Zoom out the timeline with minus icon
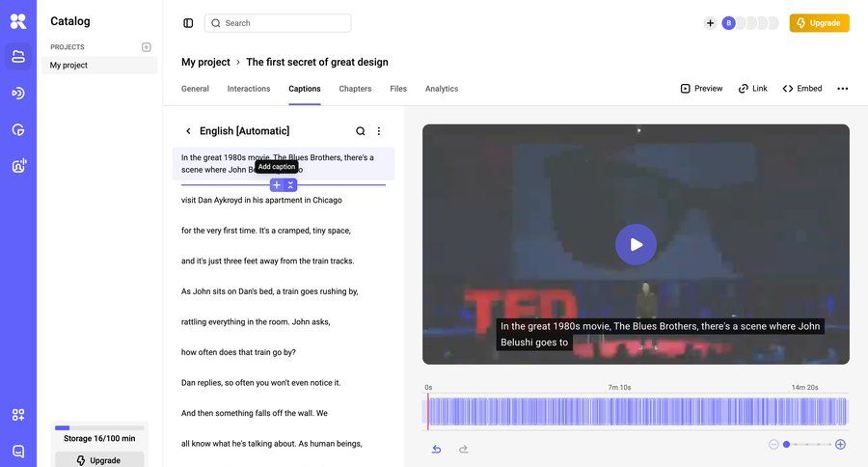 (x=773, y=444)
